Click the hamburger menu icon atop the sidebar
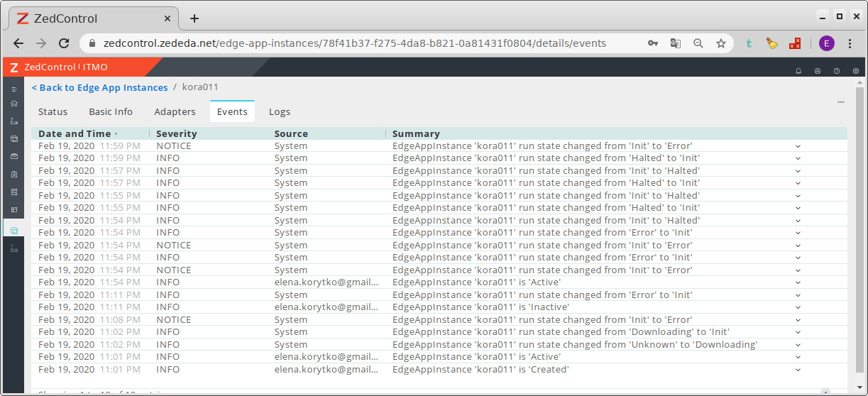This screenshot has width=868, height=396. tap(14, 89)
